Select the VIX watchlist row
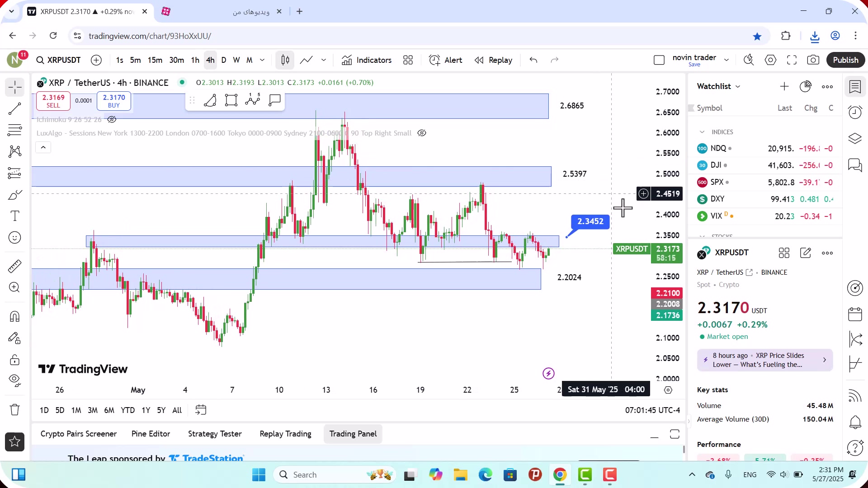The image size is (868, 488). pos(765,216)
